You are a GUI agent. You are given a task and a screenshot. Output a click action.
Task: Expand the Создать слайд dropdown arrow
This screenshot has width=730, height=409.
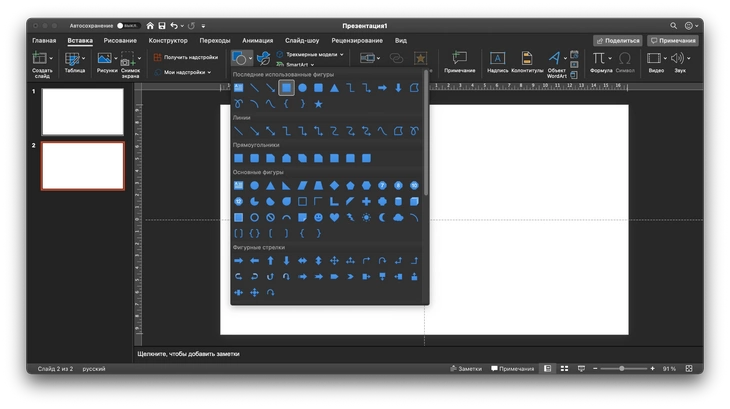tap(51, 58)
